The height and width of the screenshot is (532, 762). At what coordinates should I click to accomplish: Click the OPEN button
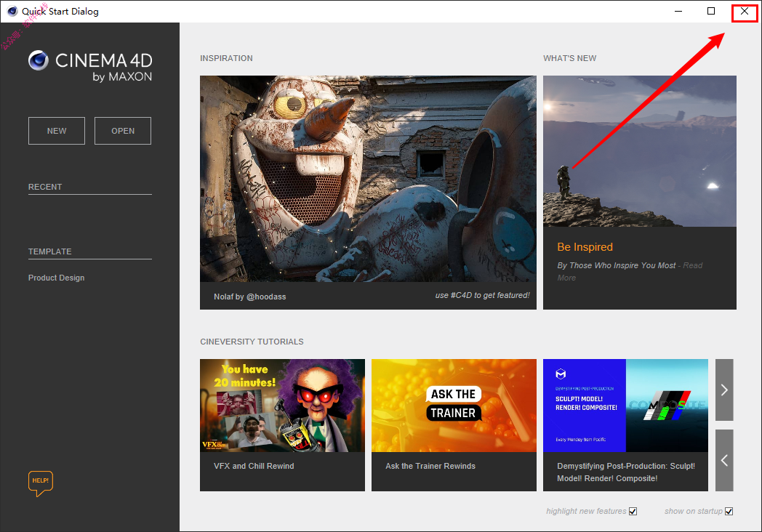click(122, 131)
